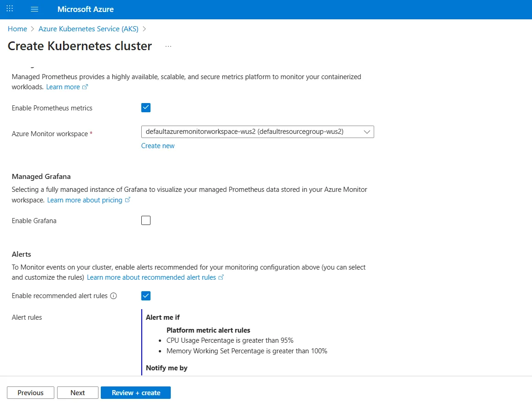Viewport: 532px width, 403px height.
Task: Click the Platform metric alert rules heading
Action: [208, 330]
